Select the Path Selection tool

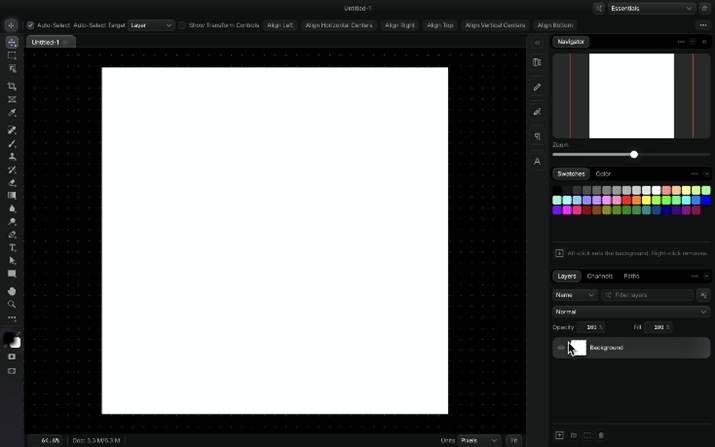(12, 260)
